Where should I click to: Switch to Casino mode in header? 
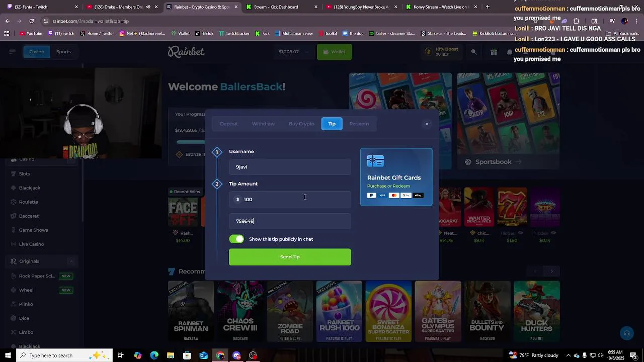[x=37, y=52]
